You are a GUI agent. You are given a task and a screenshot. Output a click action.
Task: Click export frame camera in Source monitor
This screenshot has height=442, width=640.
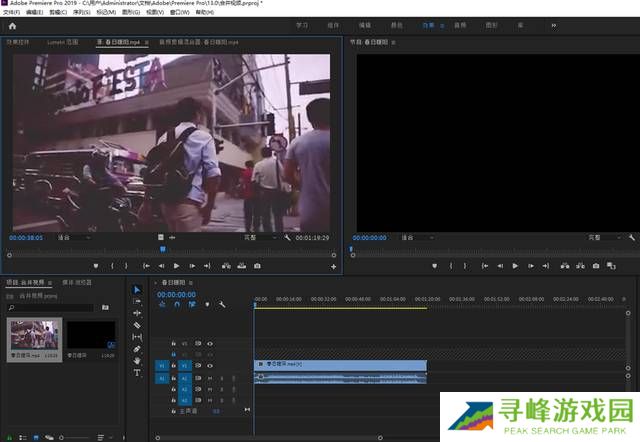click(x=257, y=266)
